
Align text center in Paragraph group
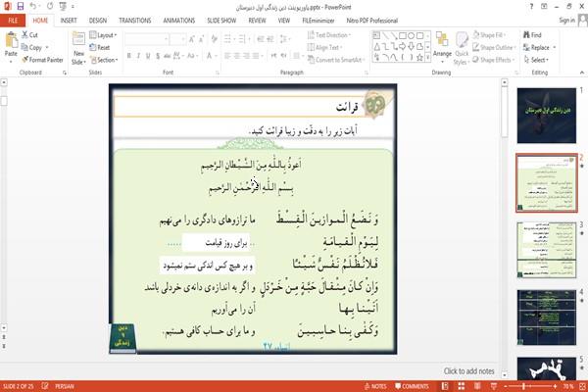coord(237,56)
